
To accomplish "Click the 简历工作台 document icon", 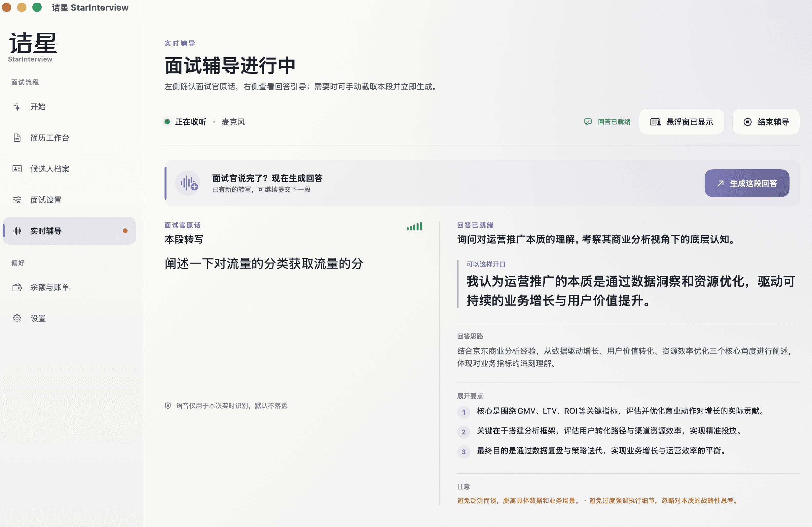I will click(17, 138).
